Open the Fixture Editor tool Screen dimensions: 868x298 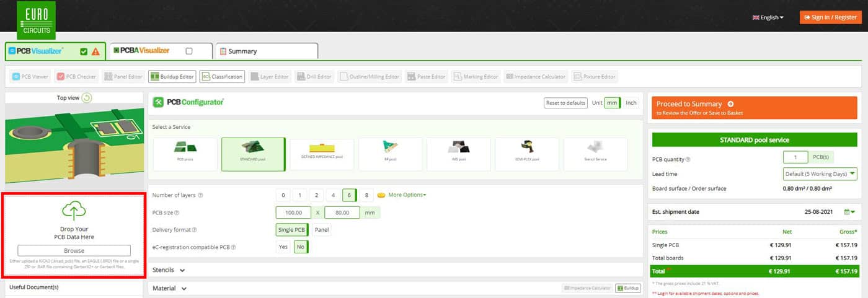[594, 77]
